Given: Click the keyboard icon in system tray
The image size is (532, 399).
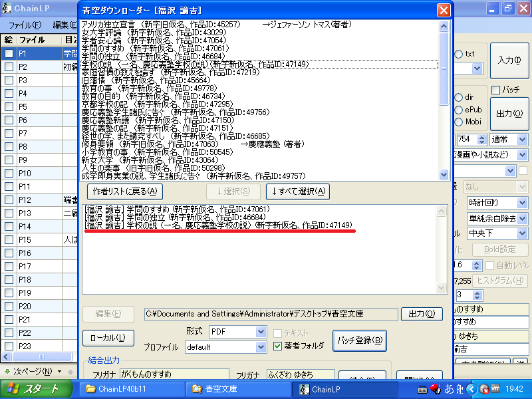Looking at the screenshot, I should [422, 390].
